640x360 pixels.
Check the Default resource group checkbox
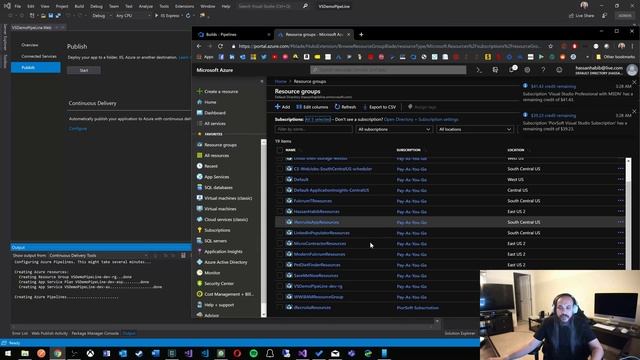280,180
